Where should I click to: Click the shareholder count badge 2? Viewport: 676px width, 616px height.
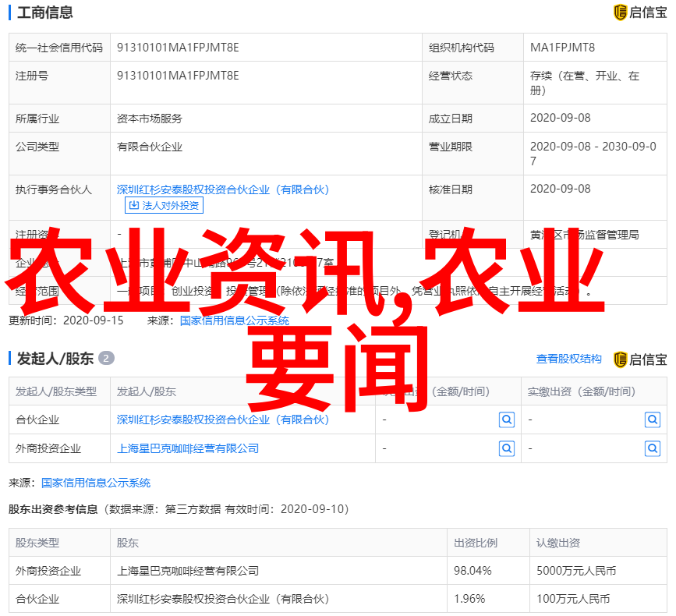point(106,358)
